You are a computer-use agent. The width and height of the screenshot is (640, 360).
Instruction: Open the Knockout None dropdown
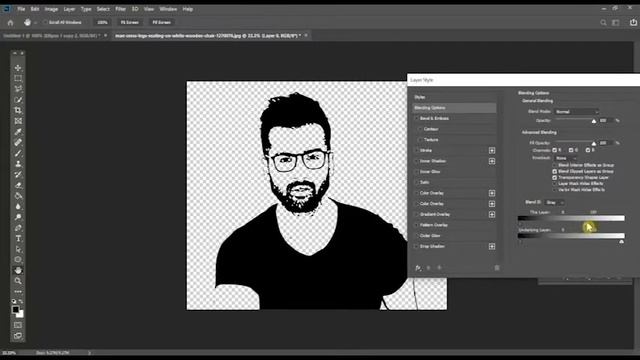coord(565,158)
